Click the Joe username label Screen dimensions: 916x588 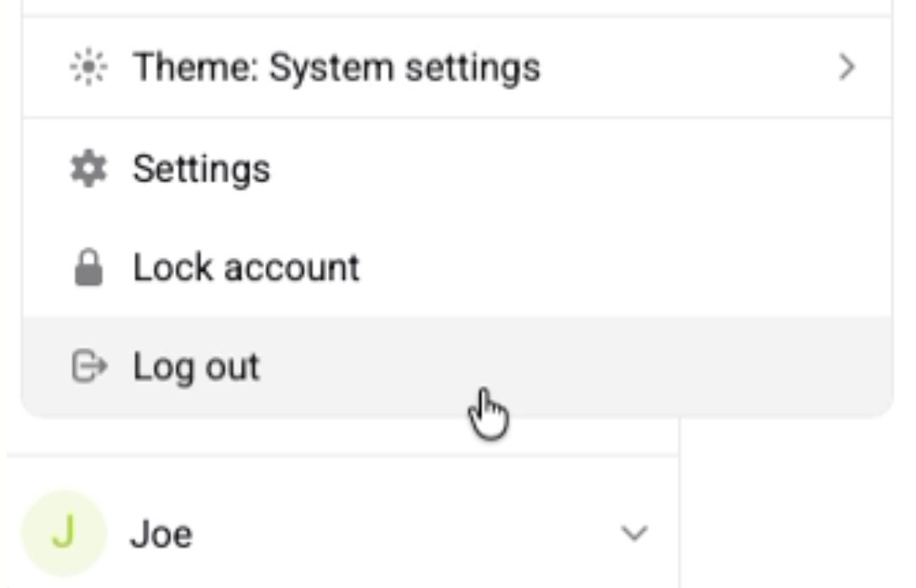161,534
